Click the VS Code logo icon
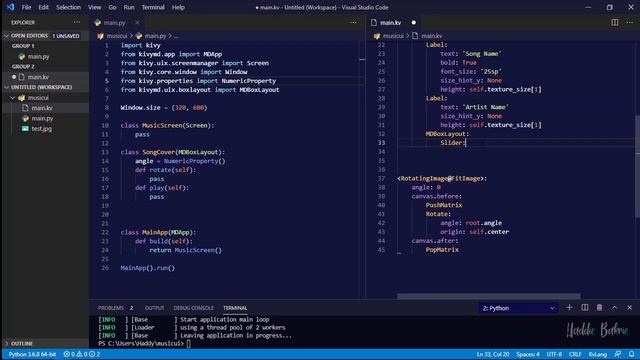This screenshot has height=360, width=640. click(x=10, y=7)
